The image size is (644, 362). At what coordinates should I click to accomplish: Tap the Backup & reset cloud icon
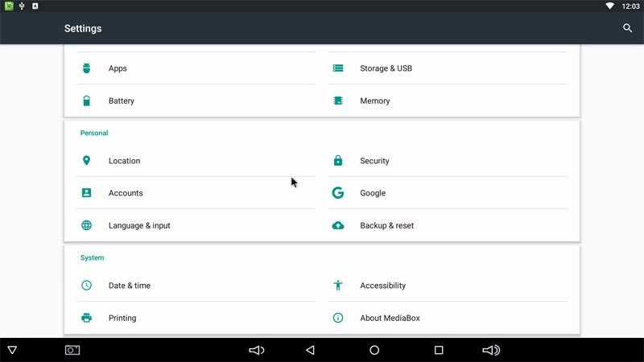pyautogui.click(x=338, y=225)
